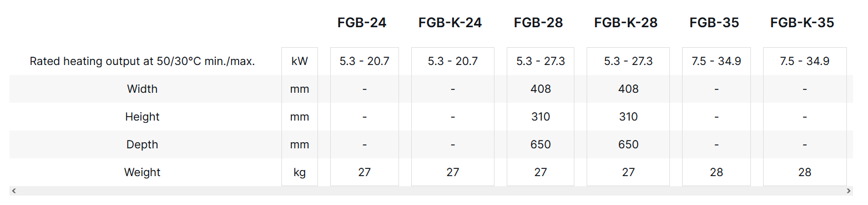Viewport: 868px width, 205px height.
Task: Select the FGB-K-28 column header
Action: tap(626, 23)
